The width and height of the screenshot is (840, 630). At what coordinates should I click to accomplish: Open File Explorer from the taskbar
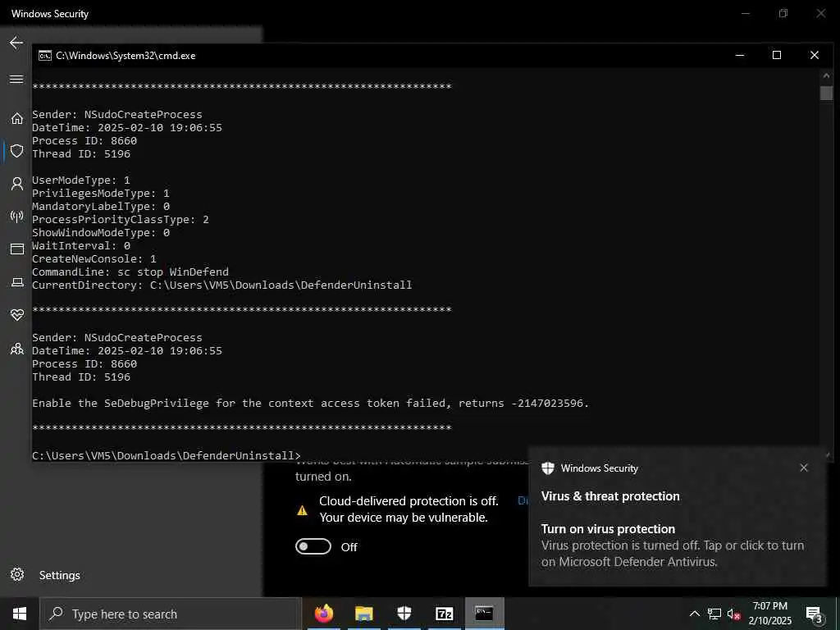coord(363,614)
